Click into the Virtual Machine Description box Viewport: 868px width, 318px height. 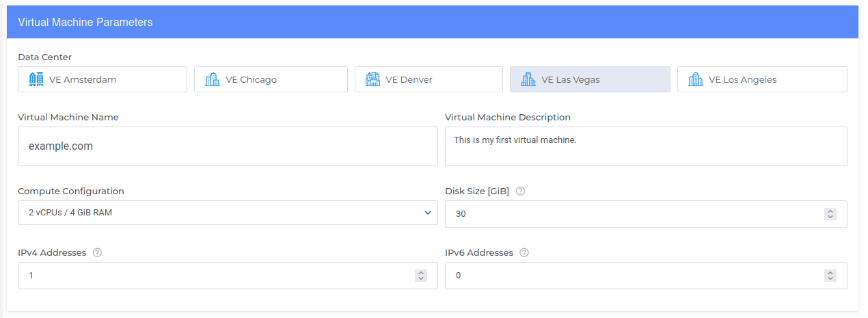[646, 146]
